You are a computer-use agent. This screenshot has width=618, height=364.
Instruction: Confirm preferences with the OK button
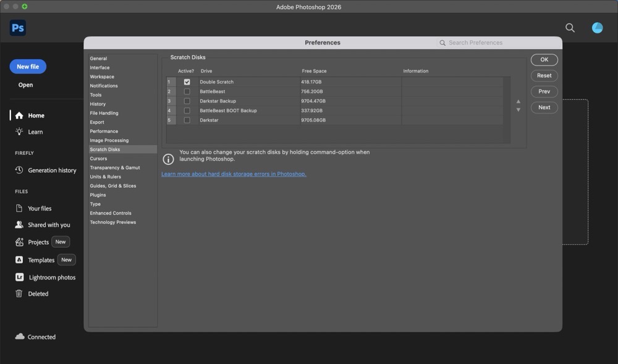click(544, 59)
